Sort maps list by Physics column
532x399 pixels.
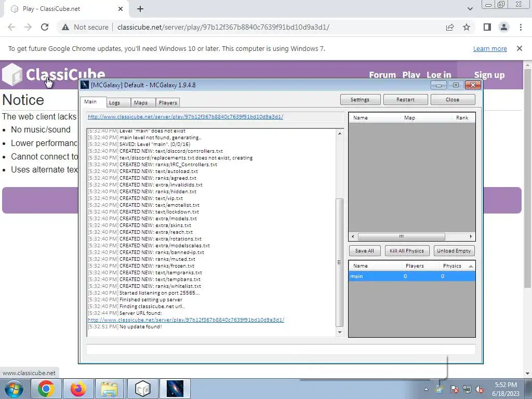(457, 265)
